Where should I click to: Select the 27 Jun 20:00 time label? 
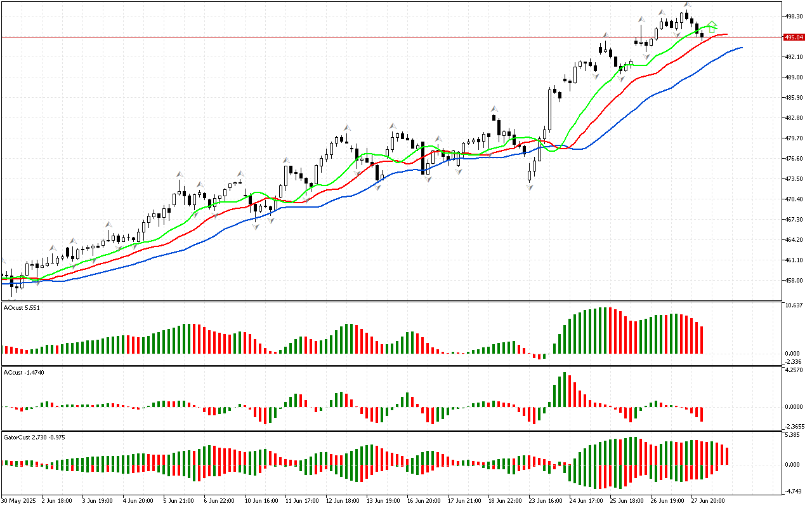(x=708, y=501)
